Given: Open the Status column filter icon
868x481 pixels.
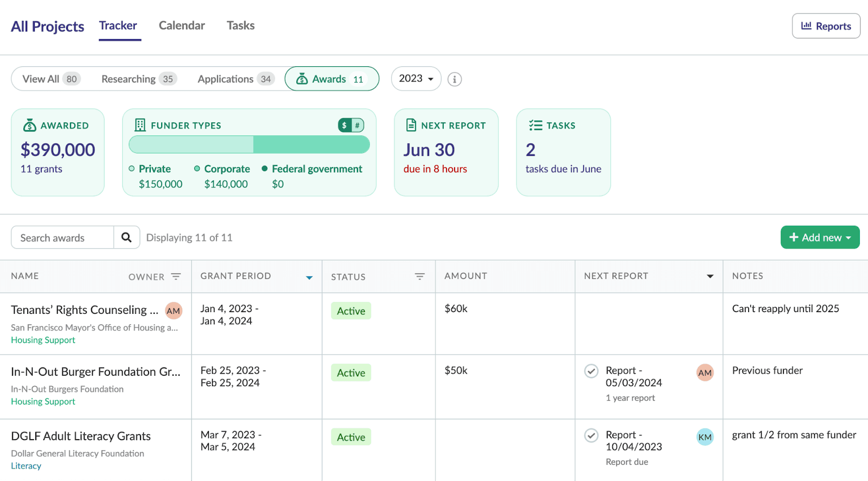Looking at the screenshot, I should point(419,276).
